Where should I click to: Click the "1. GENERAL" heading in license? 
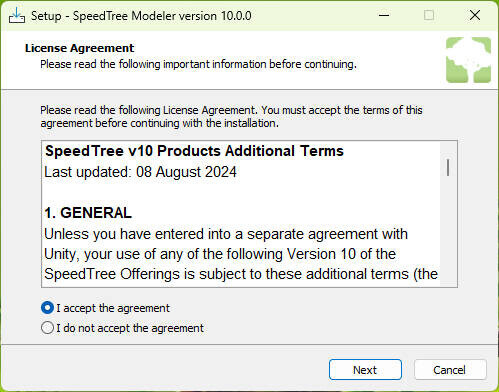pyautogui.click(x=88, y=213)
